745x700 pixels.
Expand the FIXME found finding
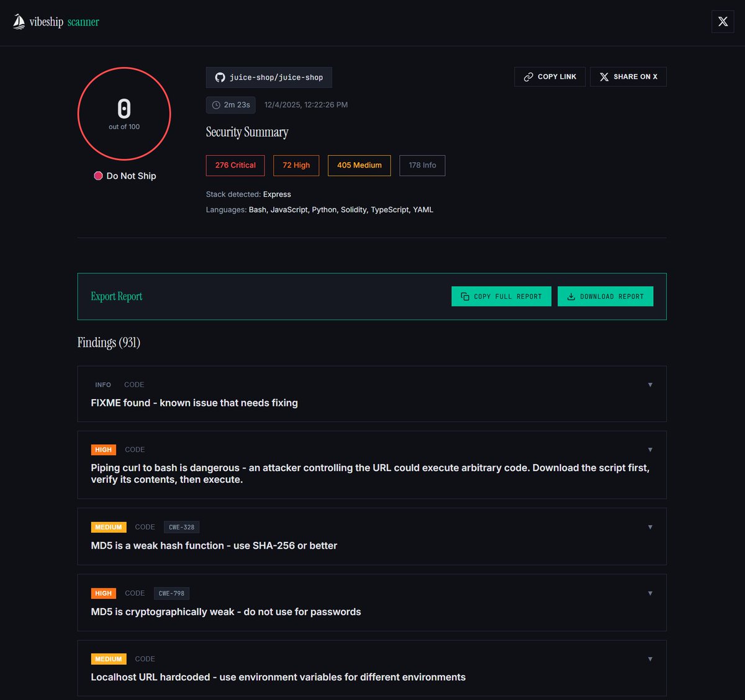pyautogui.click(x=650, y=385)
